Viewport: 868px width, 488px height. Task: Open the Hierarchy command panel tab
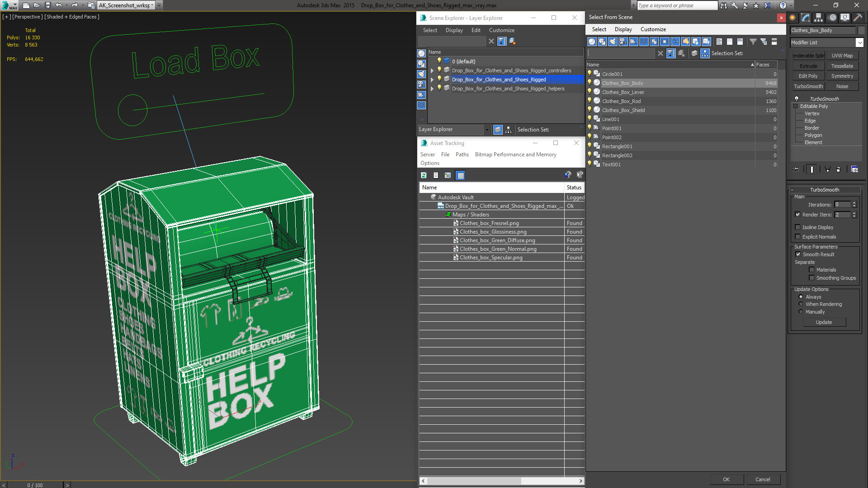(819, 18)
